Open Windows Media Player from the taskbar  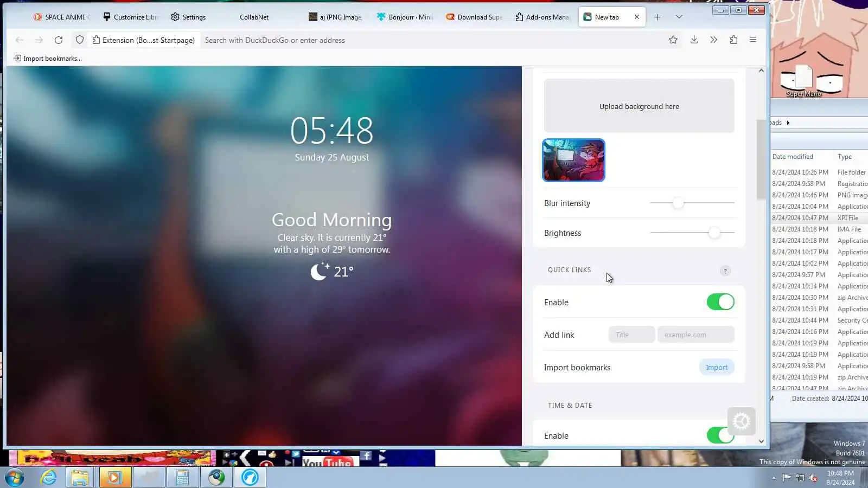[x=114, y=477]
